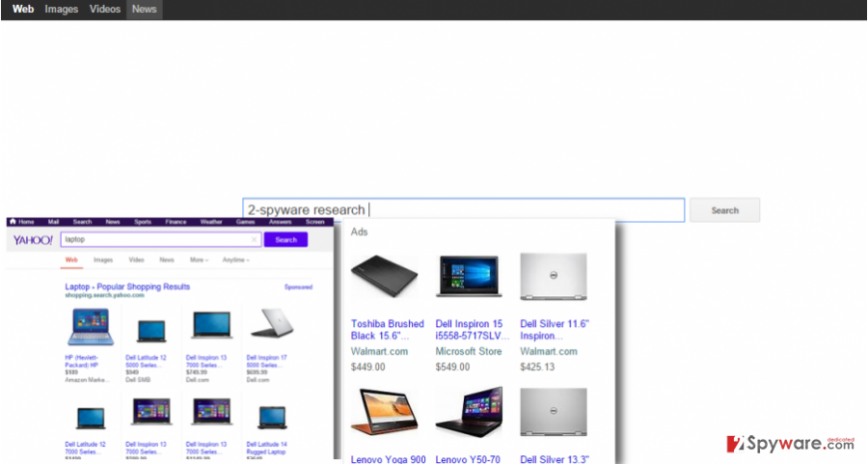Screen dimensions: 868x464
Task: Click the $449.00 price text
Action: tap(368, 368)
